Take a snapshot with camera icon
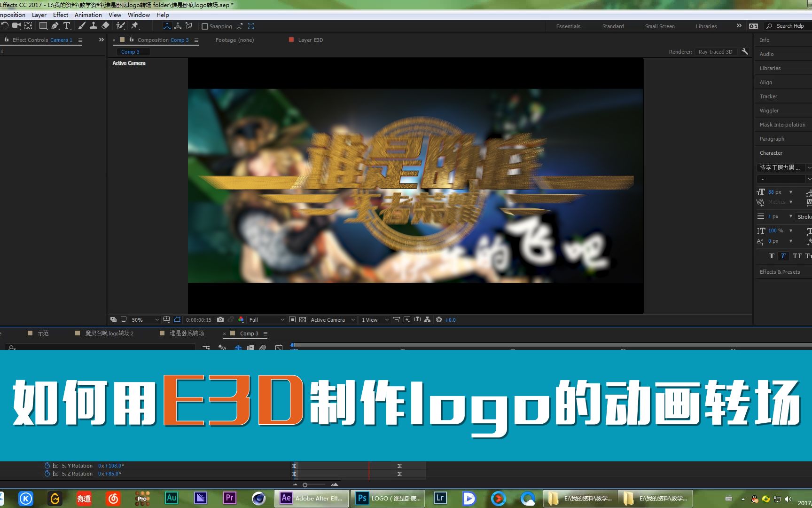 tap(220, 319)
